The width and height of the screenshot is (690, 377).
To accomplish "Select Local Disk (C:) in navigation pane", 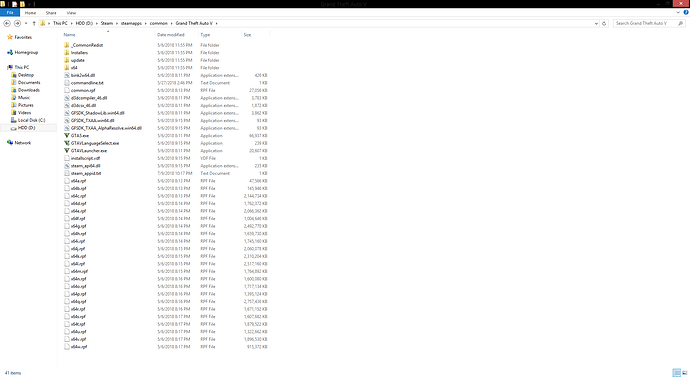I will click(32, 120).
